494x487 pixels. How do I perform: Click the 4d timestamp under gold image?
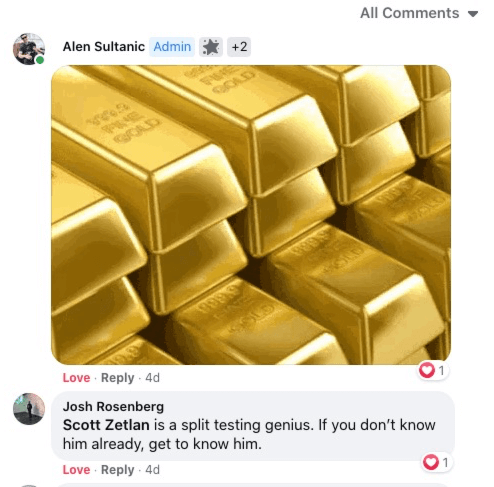tap(152, 378)
